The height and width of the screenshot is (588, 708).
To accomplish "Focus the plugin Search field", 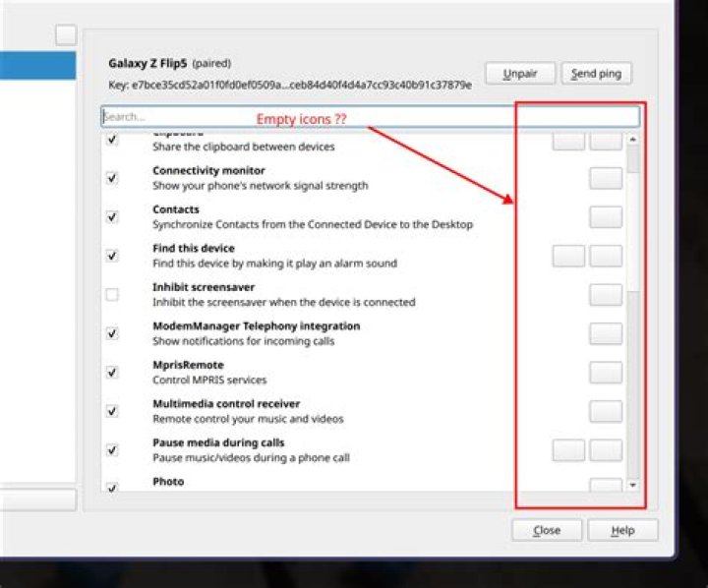I will pos(370,117).
